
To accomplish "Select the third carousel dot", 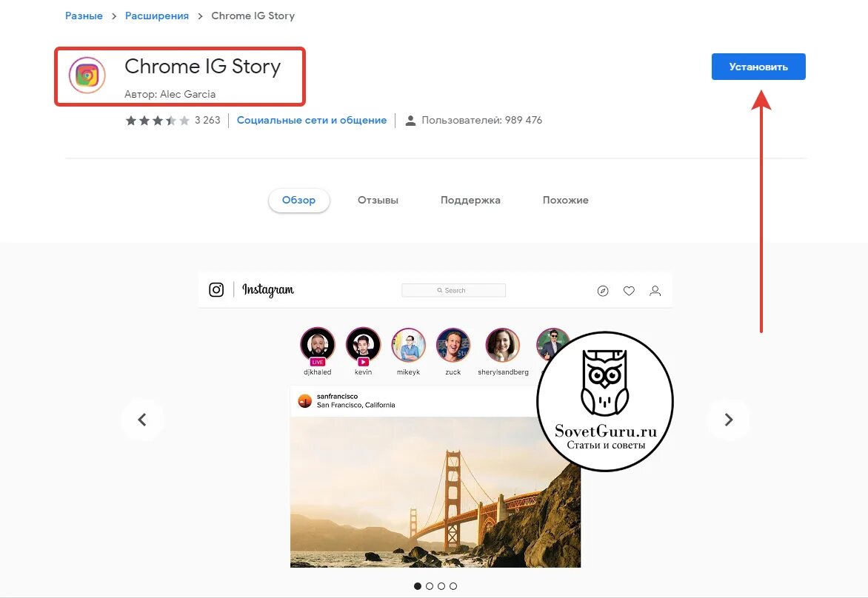I will tap(441, 586).
